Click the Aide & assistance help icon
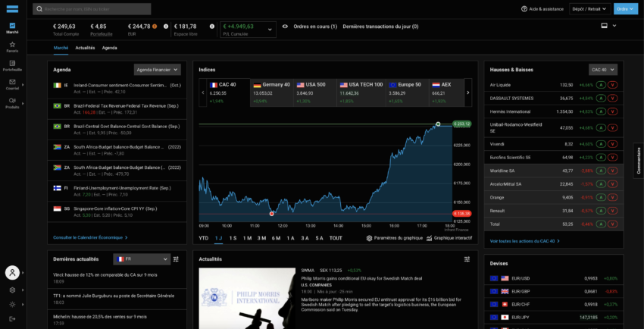The image size is (644, 329). click(524, 9)
